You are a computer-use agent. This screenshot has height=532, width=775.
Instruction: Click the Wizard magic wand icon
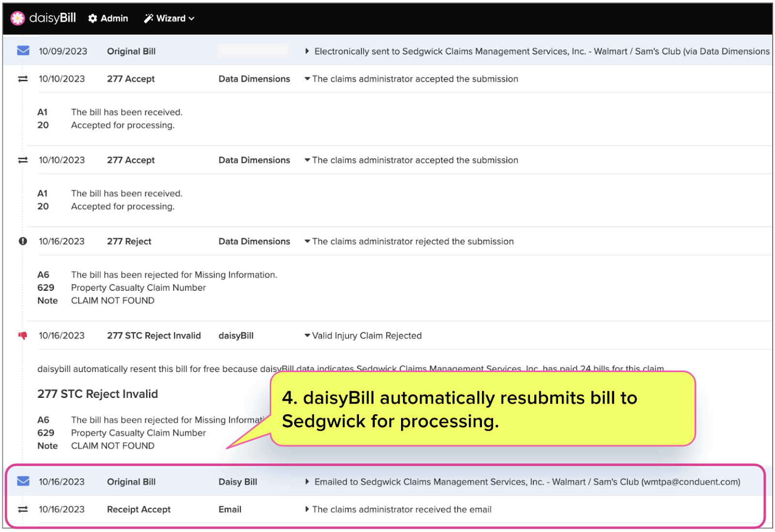(148, 18)
